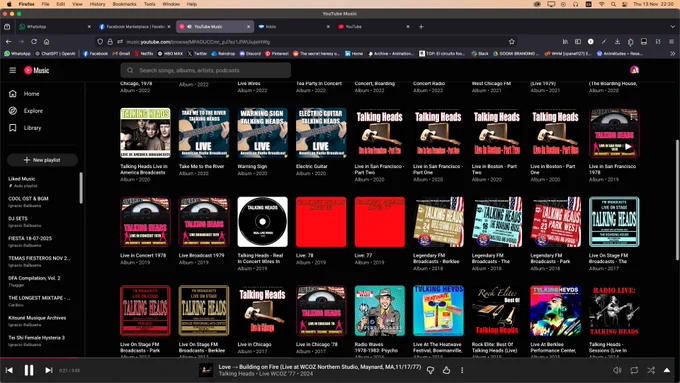Image resolution: width=680 pixels, height=383 pixels.
Task: Click the YouTube Music logo
Action: 36,70
